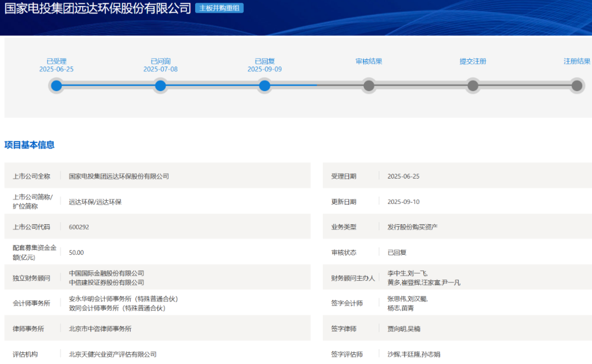
Task: Click the 发行股份购买资产 business type value
Action: (x=412, y=227)
